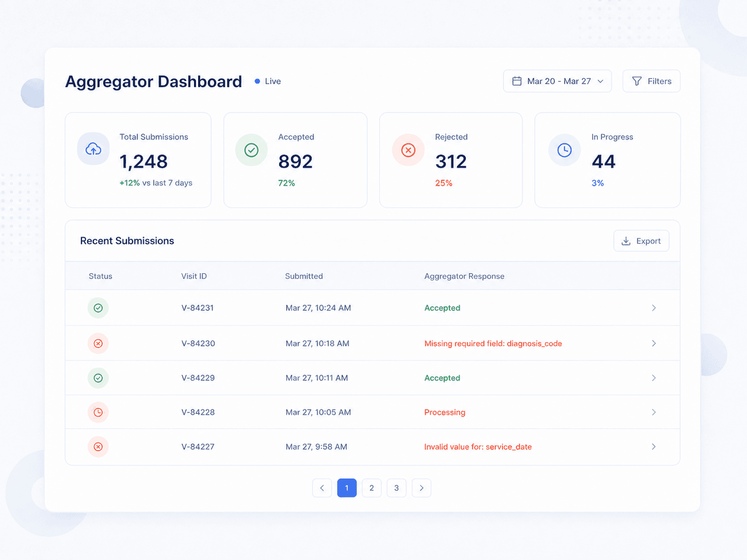Click the calendar icon in date range selector

(x=517, y=81)
